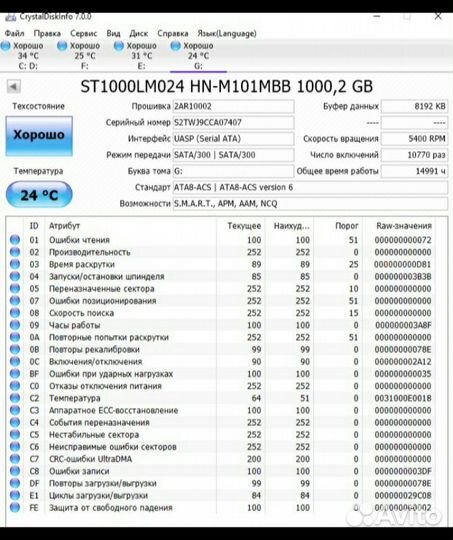Open the Сервис menu
453x540 pixels.
point(84,33)
